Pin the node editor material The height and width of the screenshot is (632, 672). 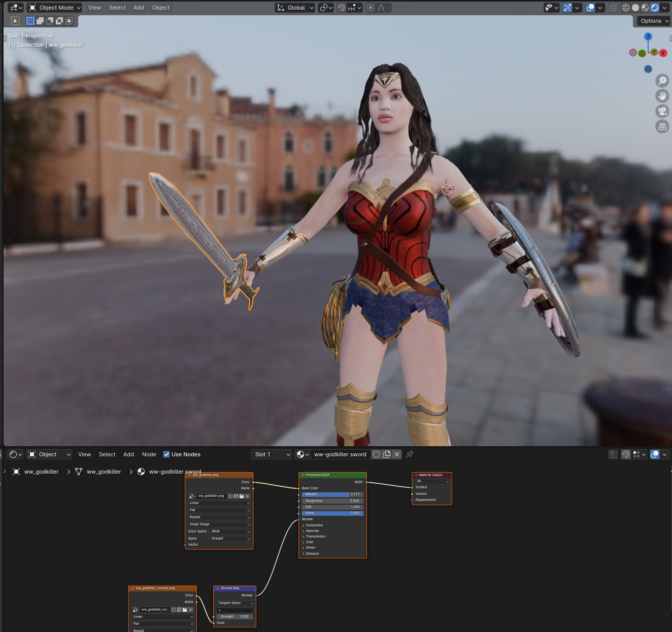point(410,454)
